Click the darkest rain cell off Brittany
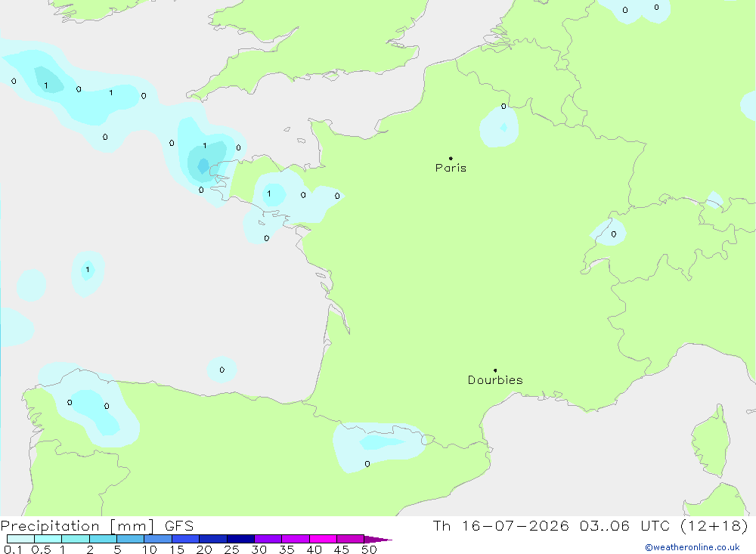756x554 pixels. click(203, 166)
